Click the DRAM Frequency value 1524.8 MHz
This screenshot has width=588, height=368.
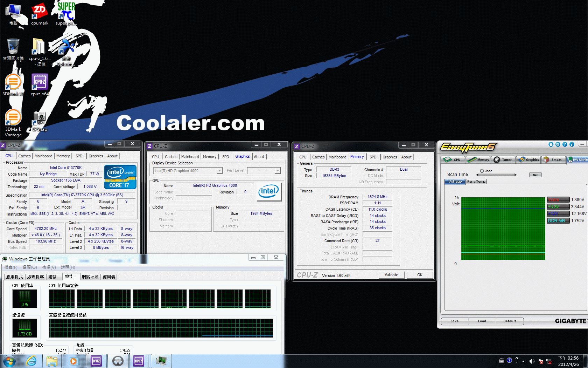point(377,197)
